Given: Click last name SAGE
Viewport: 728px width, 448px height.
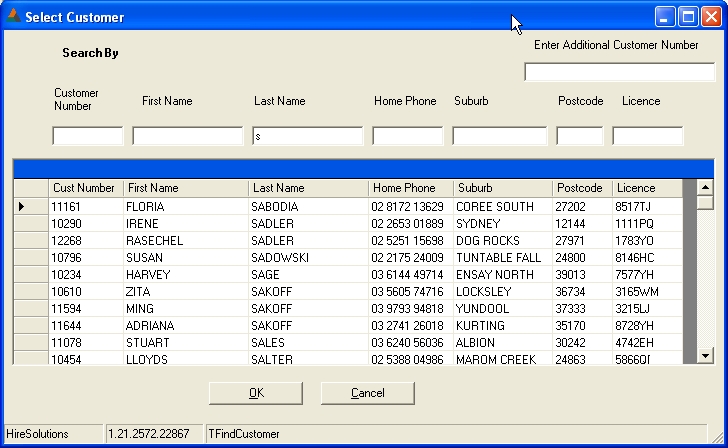Looking at the screenshot, I should pyautogui.click(x=265, y=275).
